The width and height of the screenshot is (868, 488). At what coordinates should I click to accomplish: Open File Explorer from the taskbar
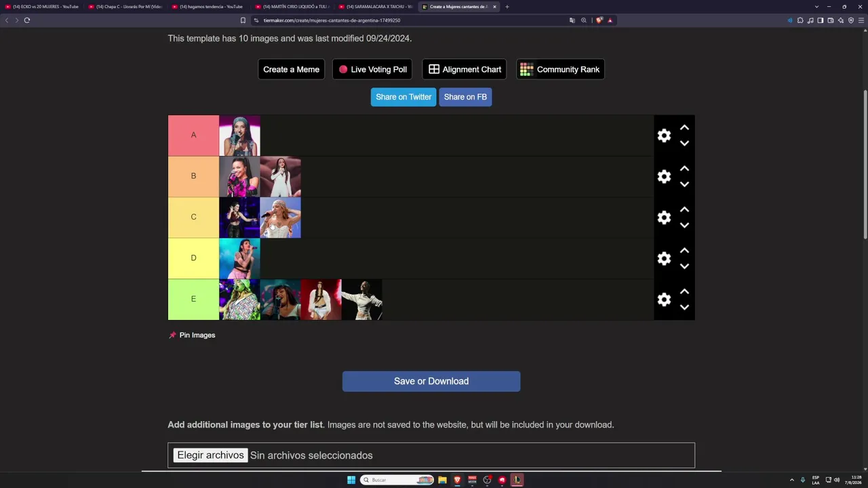(442, 480)
